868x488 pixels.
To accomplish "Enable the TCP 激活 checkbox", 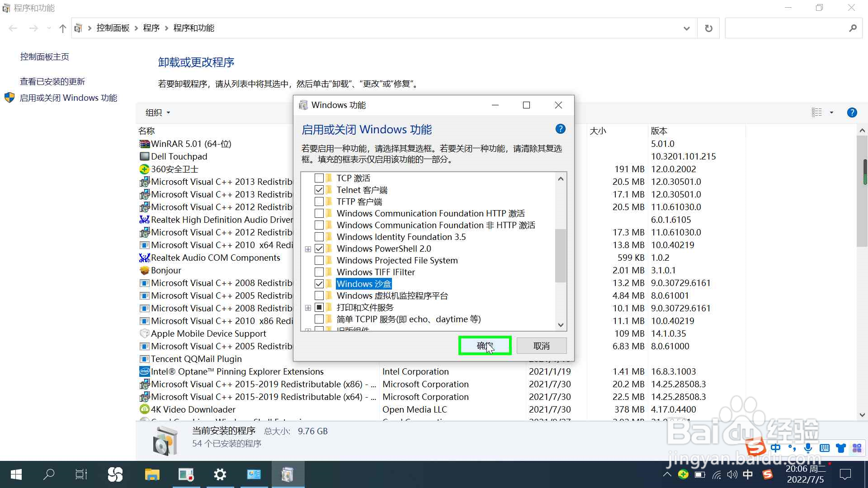I will [319, 178].
